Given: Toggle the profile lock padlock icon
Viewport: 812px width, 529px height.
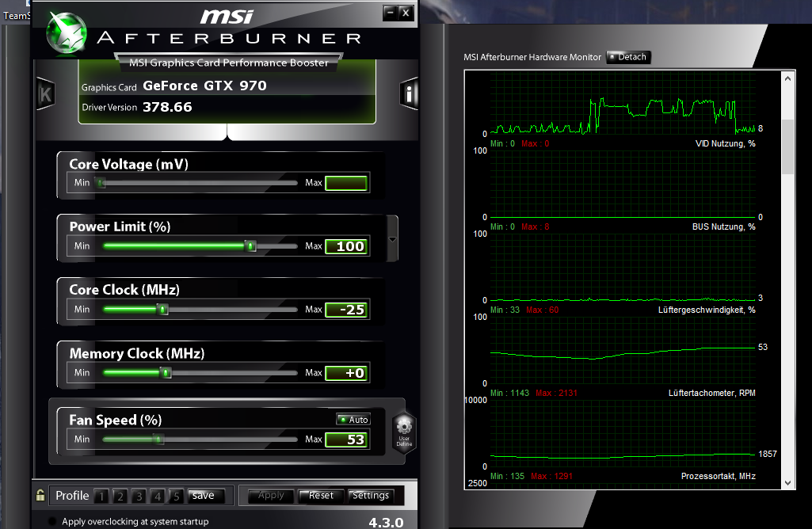Looking at the screenshot, I should (x=40, y=496).
